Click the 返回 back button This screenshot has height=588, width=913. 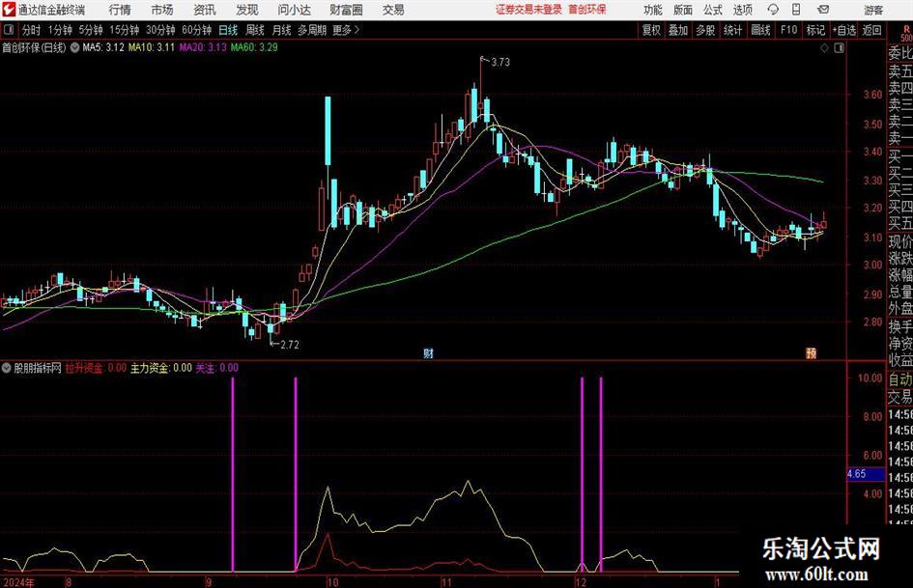click(871, 30)
